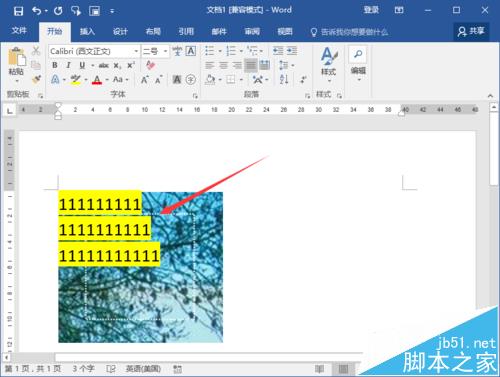Undo the last action
Viewport: 500px width, 377px height.
[x=37, y=11]
